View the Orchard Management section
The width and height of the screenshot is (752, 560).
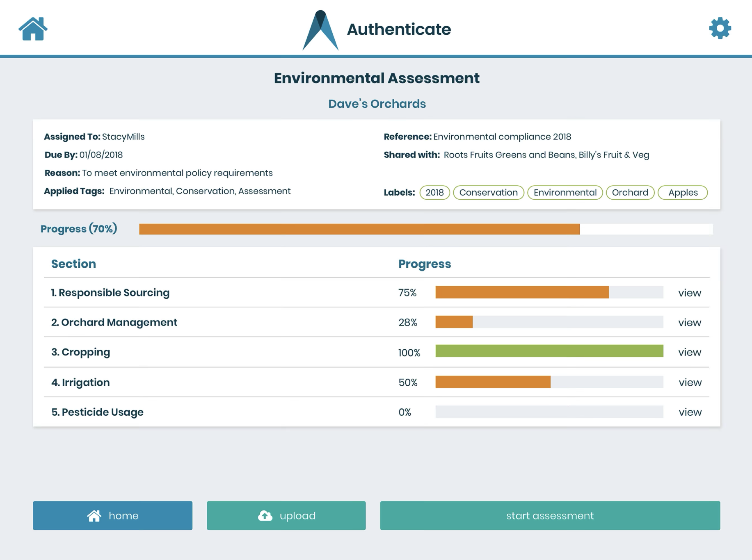[x=689, y=323]
